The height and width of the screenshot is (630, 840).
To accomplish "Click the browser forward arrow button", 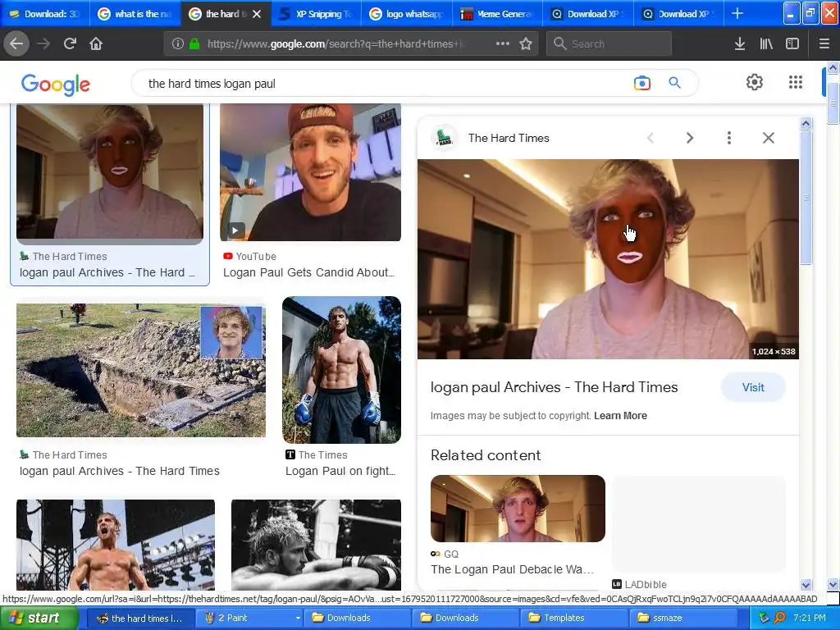I will pyautogui.click(x=43, y=44).
